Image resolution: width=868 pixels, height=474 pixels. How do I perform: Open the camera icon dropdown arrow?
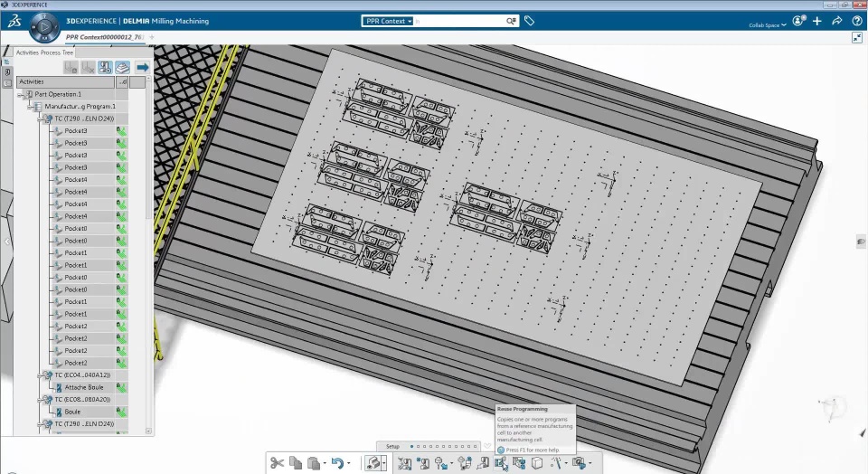[590, 463]
